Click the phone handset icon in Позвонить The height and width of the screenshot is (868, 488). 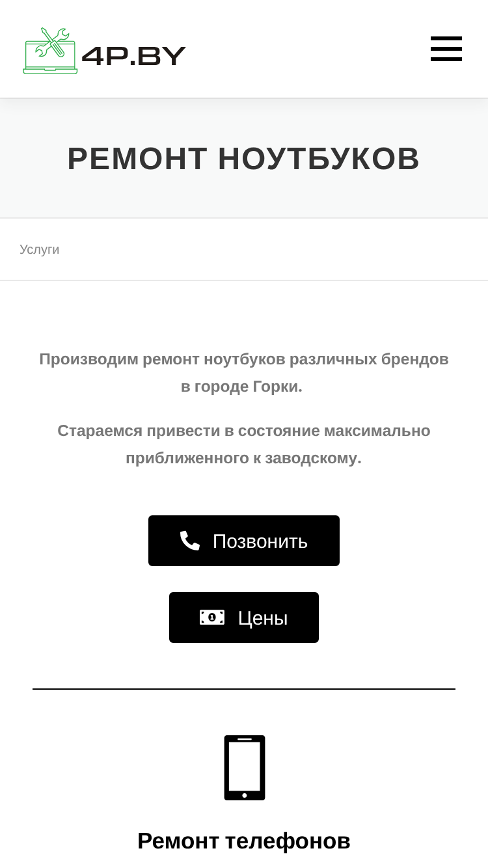pos(190,541)
